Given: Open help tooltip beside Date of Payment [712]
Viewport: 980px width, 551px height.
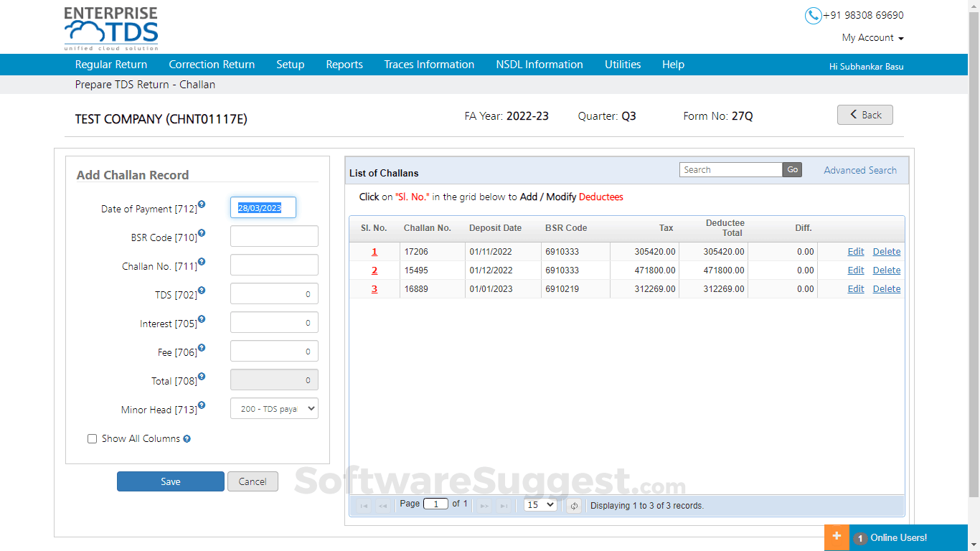Looking at the screenshot, I should coord(202,204).
